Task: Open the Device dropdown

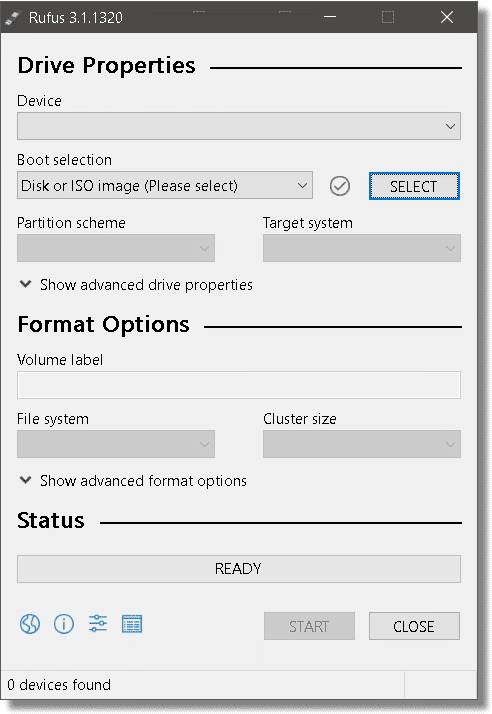Action: [x=239, y=126]
